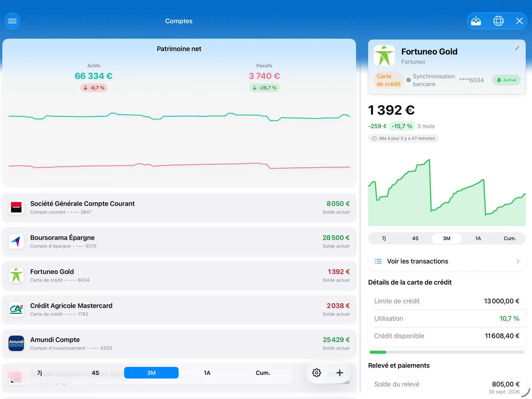Switch Fortuneo chart to 1A

pos(478,239)
